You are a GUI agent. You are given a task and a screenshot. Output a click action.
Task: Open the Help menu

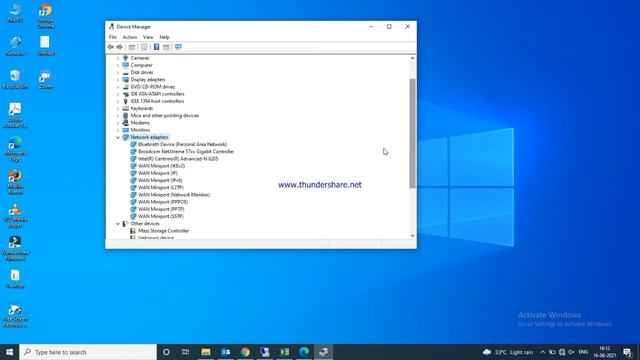pos(164,37)
